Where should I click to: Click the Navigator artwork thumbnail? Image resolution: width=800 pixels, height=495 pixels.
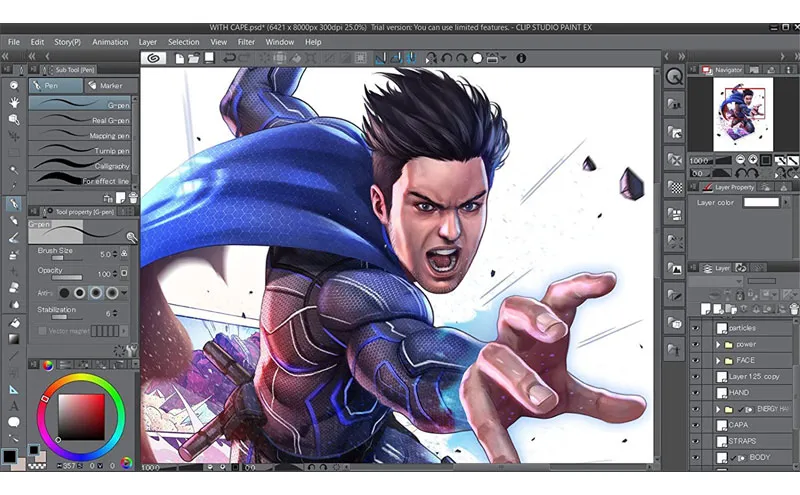tap(742, 112)
